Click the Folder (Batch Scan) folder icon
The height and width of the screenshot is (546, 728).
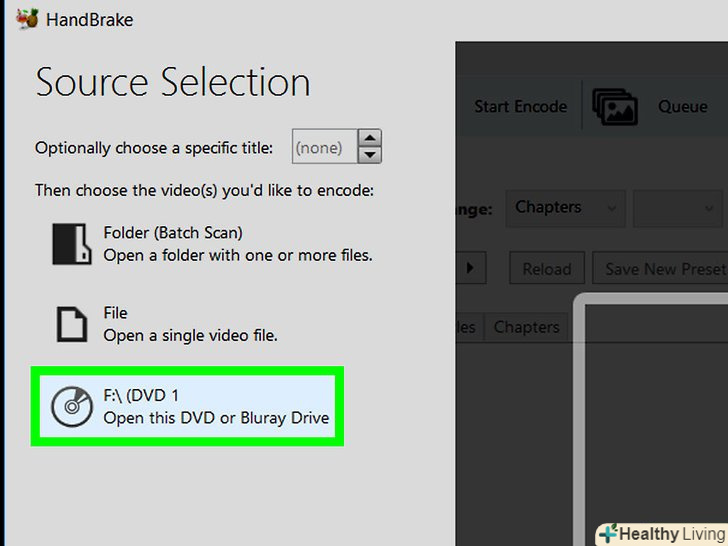coord(72,244)
